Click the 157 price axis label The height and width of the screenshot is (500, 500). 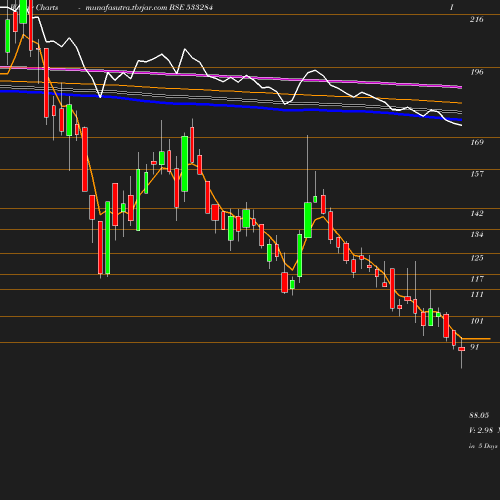coord(476,174)
